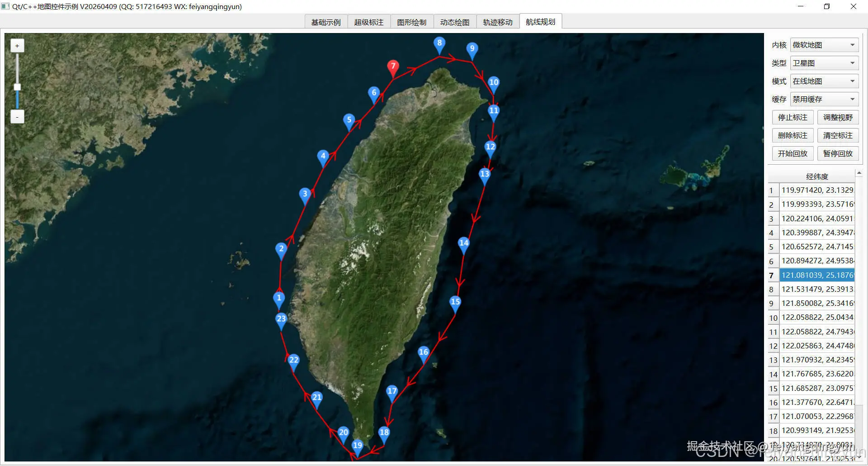The image size is (868, 466).
Task: Open the 超级标注 tab
Action: pos(369,22)
